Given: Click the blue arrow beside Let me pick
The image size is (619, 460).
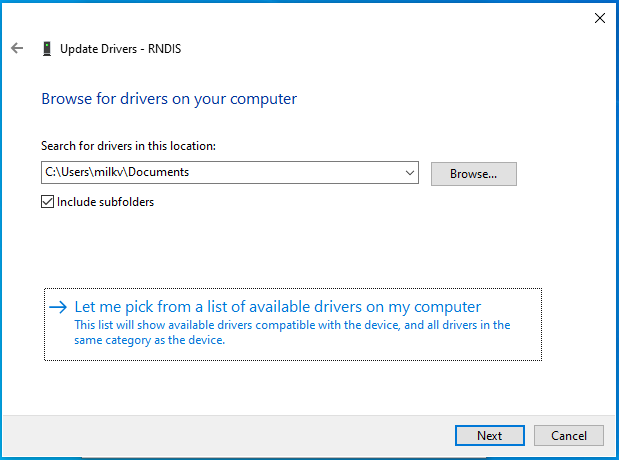Looking at the screenshot, I should [58, 307].
